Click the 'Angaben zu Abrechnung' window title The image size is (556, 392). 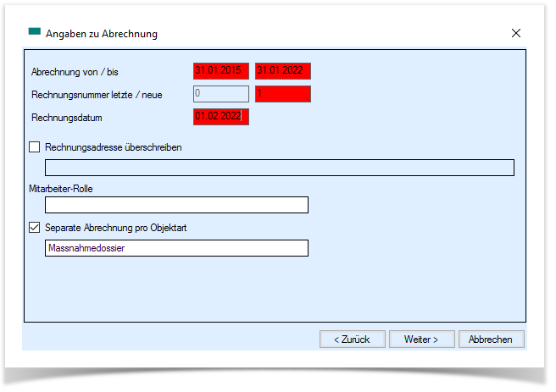pos(102,34)
